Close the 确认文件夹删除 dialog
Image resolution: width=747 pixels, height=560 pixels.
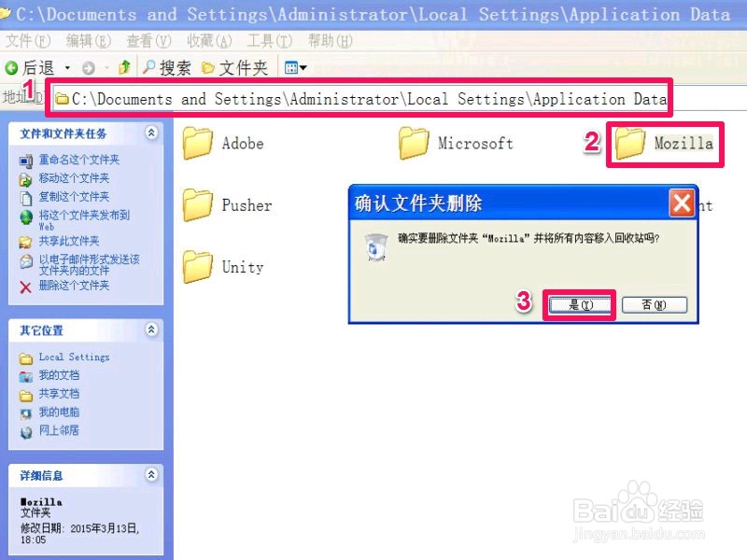[682, 203]
